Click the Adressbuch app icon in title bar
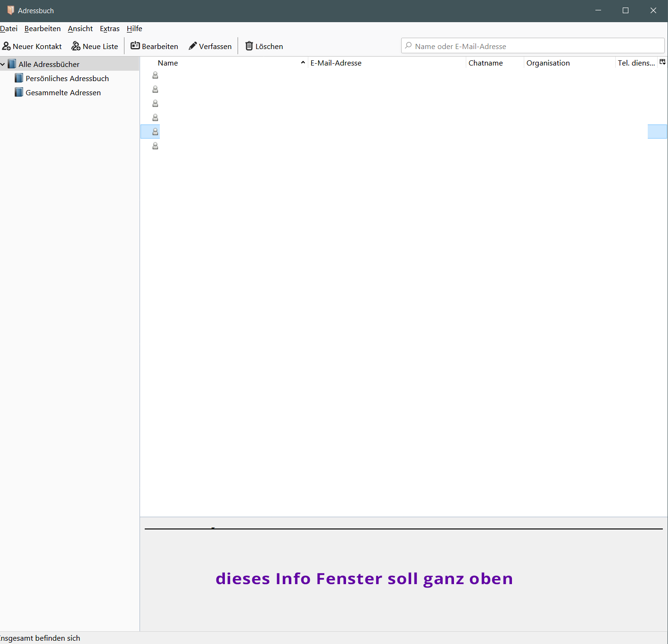The image size is (668, 644). coord(11,10)
